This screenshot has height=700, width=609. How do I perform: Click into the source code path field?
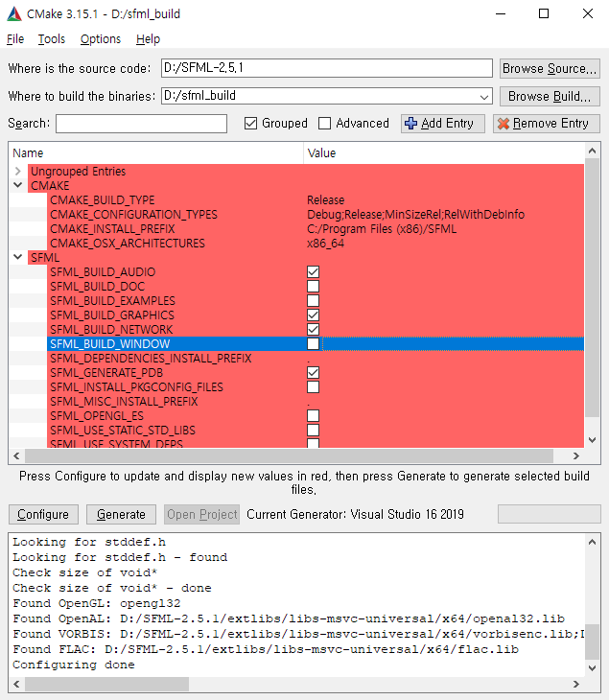tap(326, 68)
